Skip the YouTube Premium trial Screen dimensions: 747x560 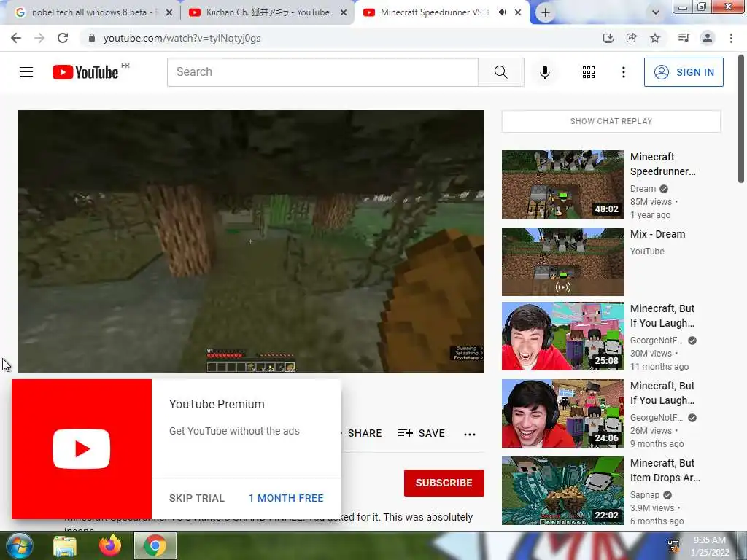196,498
